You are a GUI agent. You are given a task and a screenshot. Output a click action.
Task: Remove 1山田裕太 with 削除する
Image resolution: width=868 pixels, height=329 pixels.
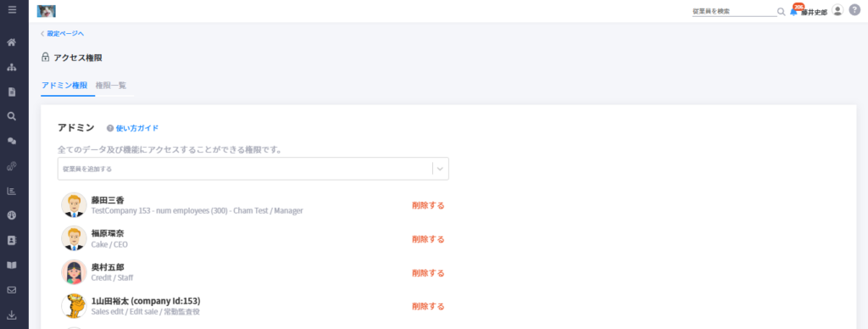(428, 306)
